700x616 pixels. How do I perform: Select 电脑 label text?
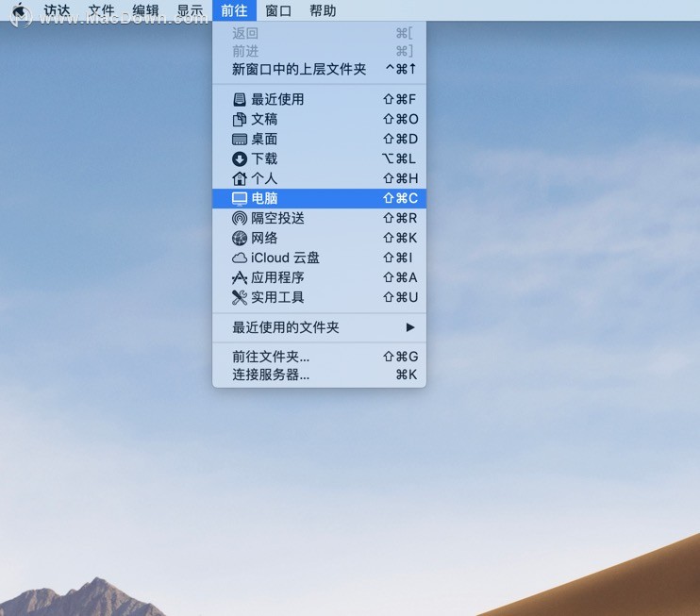[x=264, y=198]
